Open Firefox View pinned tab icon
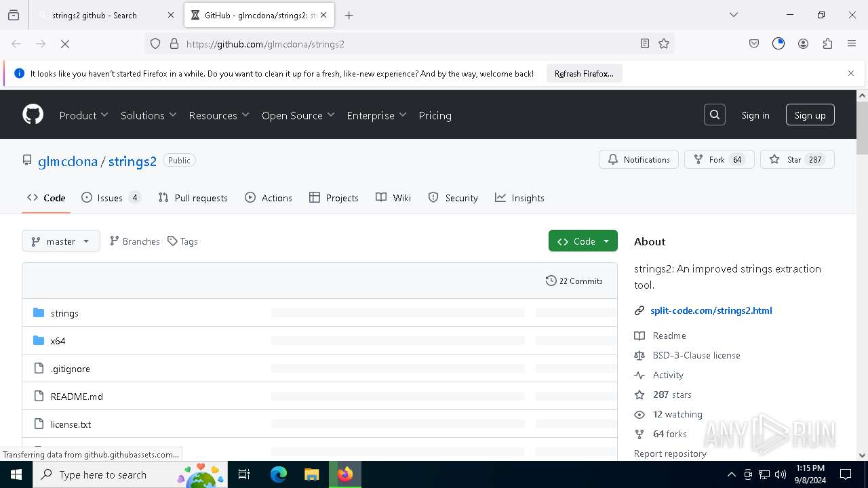 (x=14, y=15)
